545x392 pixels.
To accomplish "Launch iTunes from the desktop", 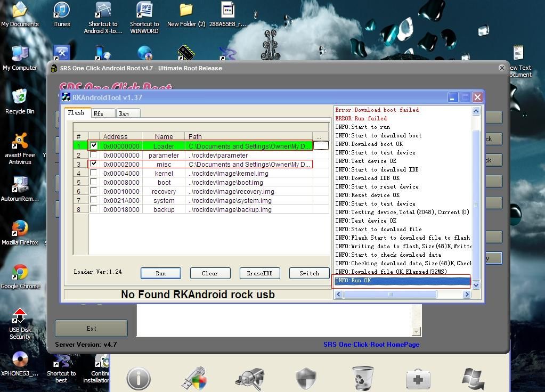I will point(61,14).
